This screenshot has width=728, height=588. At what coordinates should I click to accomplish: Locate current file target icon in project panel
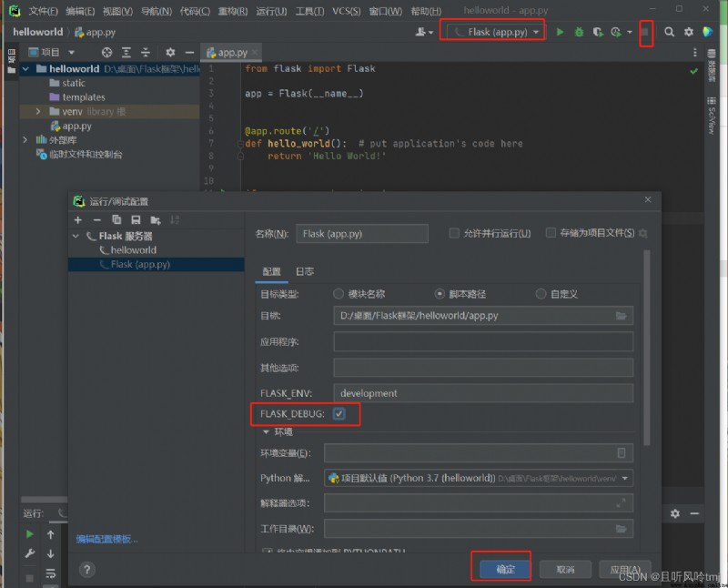[x=106, y=53]
